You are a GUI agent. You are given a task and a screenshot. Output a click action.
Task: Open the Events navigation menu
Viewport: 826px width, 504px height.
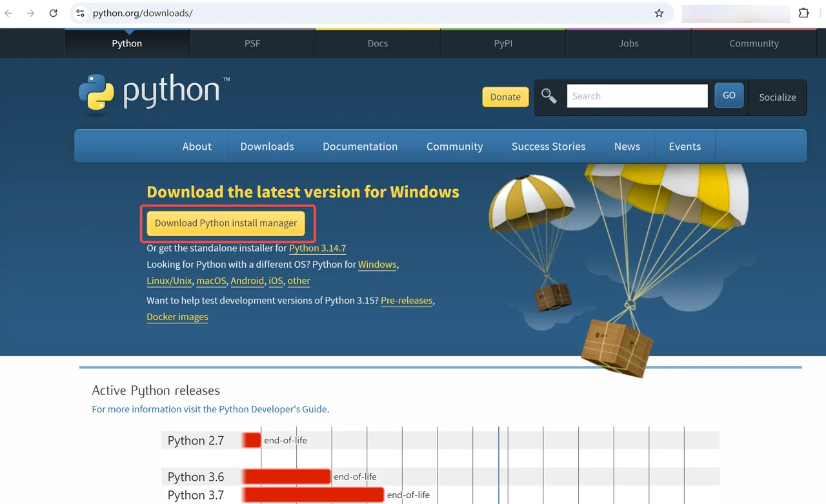click(685, 146)
